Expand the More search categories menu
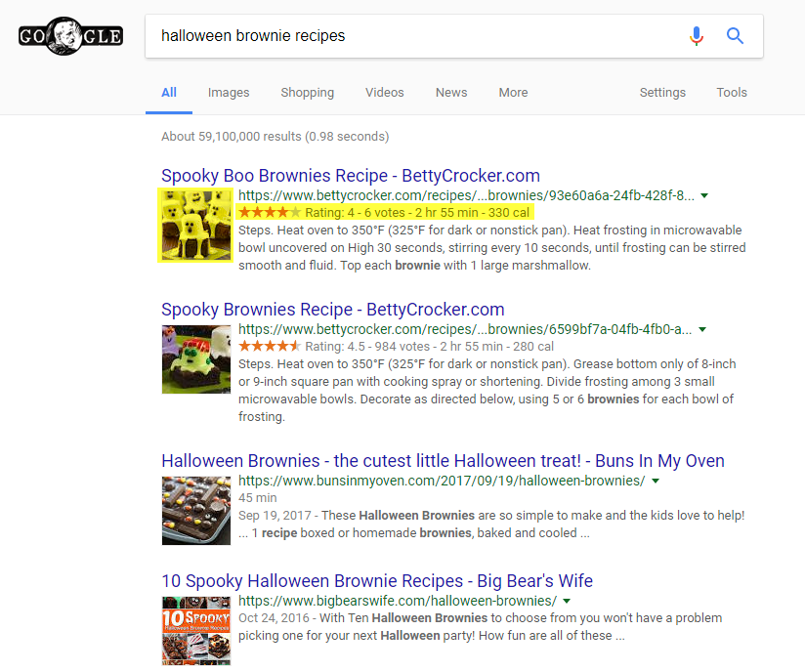805x672 pixels. tap(513, 92)
